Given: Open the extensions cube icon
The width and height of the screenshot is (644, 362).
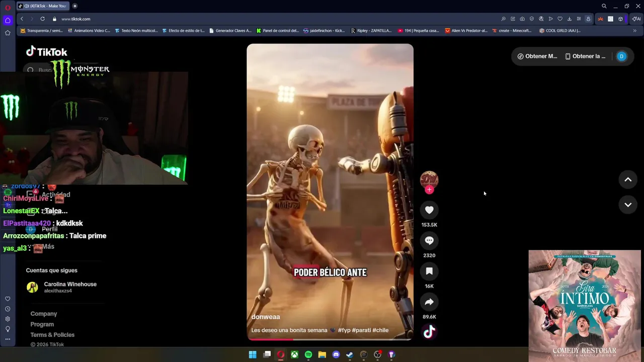Looking at the screenshot, I should 620,19.
